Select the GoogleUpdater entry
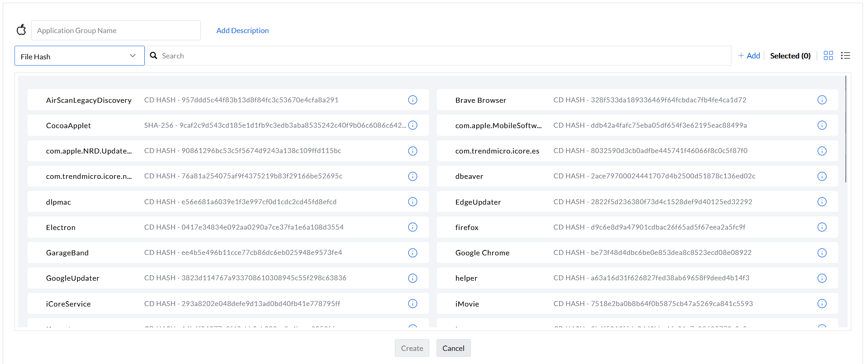 click(x=228, y=278)
